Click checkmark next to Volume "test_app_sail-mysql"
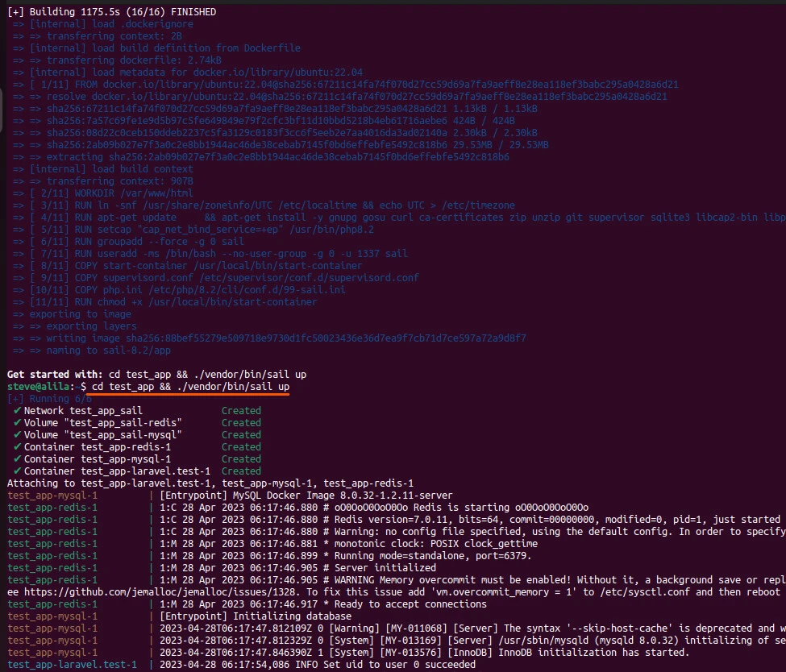 point(17,435)
